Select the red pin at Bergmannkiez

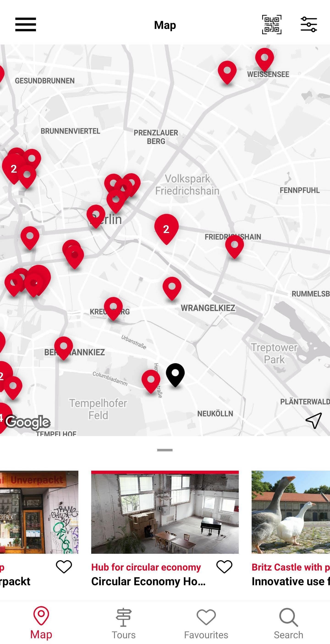[64, 348]
